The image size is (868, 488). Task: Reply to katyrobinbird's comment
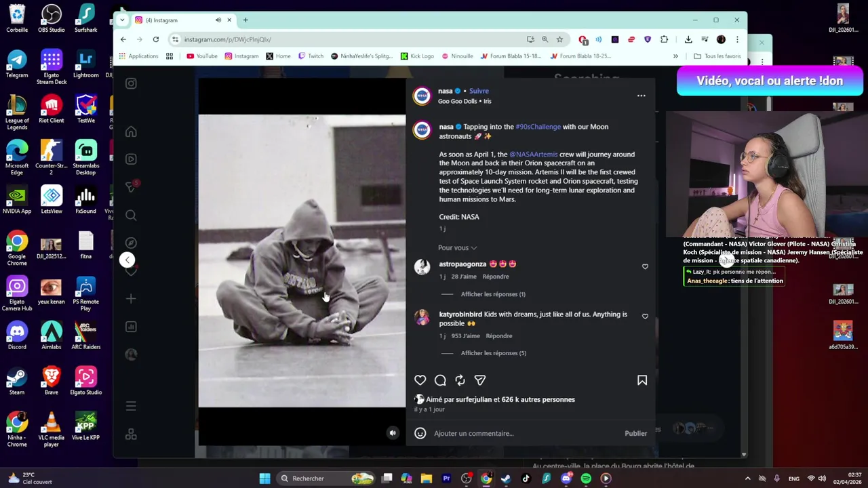coord(498,336)
